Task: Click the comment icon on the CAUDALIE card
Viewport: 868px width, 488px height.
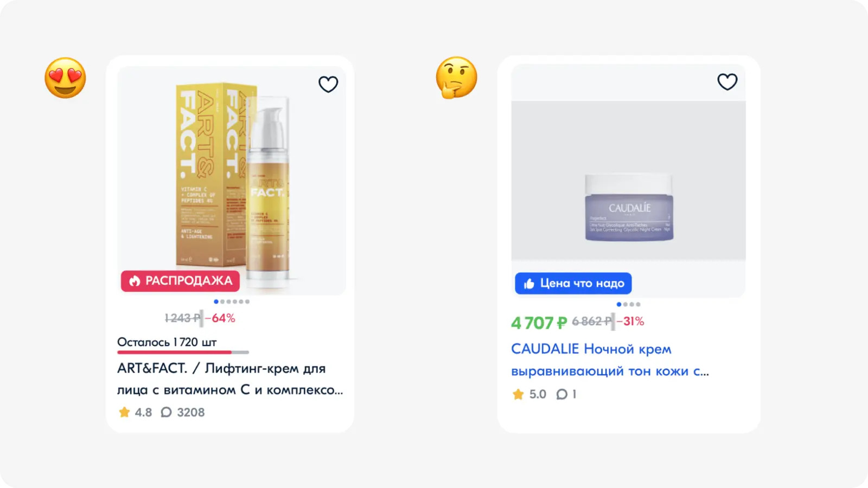Action: coord(562,394)
